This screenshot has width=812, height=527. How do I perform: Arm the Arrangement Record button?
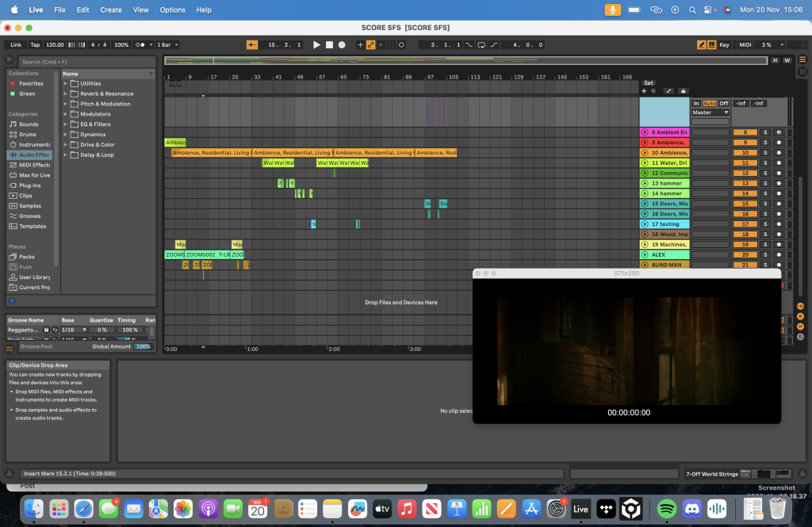tap(342, 45)
